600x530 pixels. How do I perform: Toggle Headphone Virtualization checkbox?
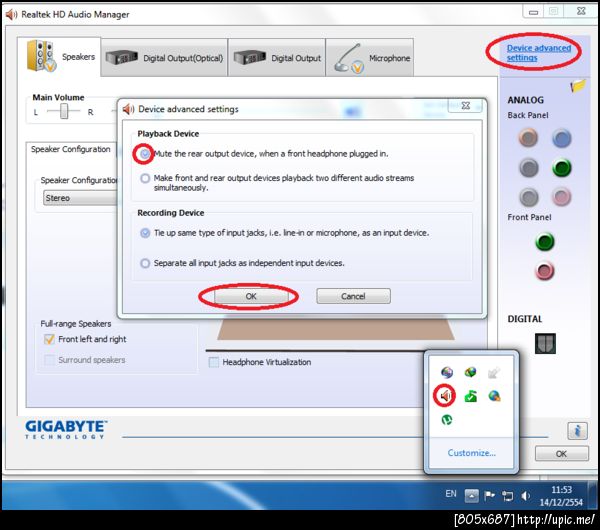coord(214,362)
